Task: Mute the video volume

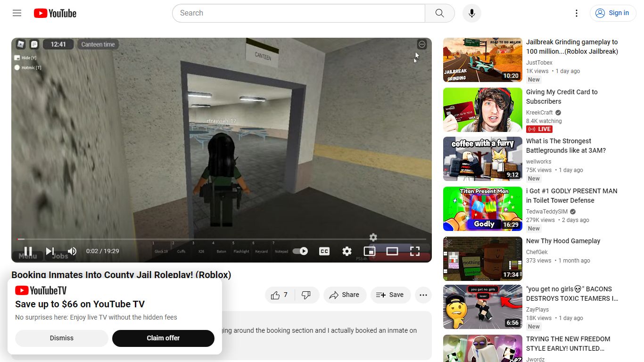Action: click(x=72, y=251)
